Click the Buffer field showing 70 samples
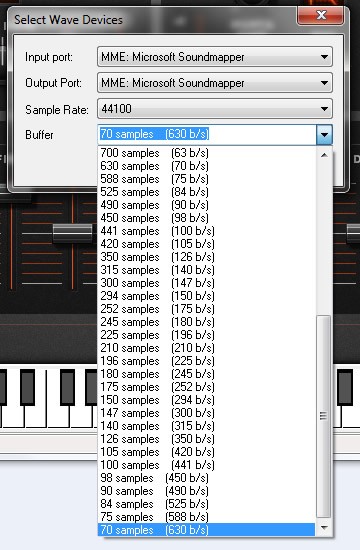This screenshot has height=550, width=360. click(x=207, y=134)
